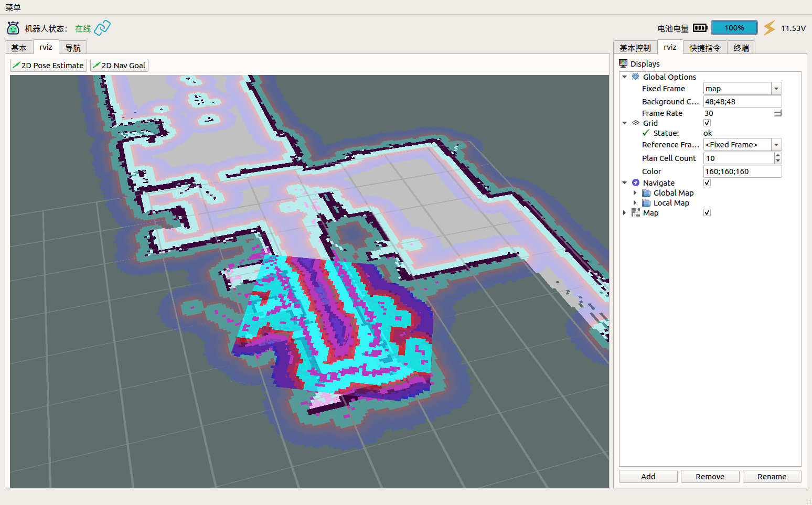This screenshot has width=812, height=505.
Task: Click the blue connection link icon
Action: tap(102, 27)
